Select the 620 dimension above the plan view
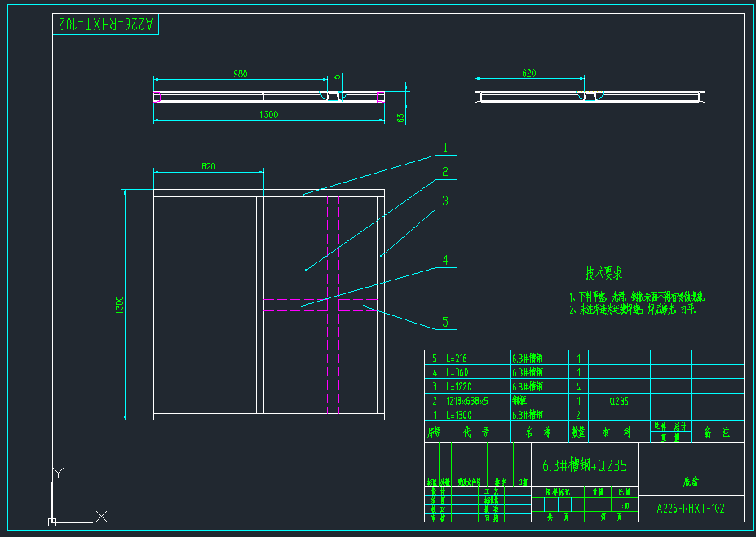Screen dimensions: 756x537 [x=208, y=166]
